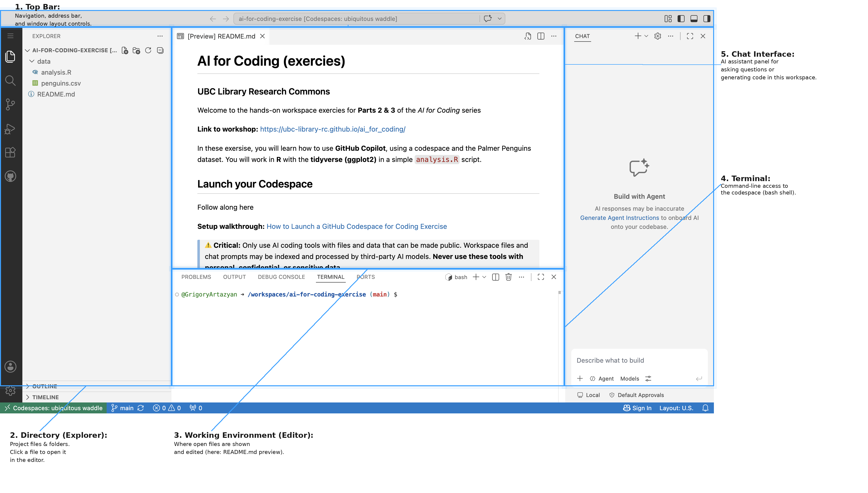Open penguins.csv in the file tree
Viewport: 868px width, 493px height.
click(x=61, y=83)
